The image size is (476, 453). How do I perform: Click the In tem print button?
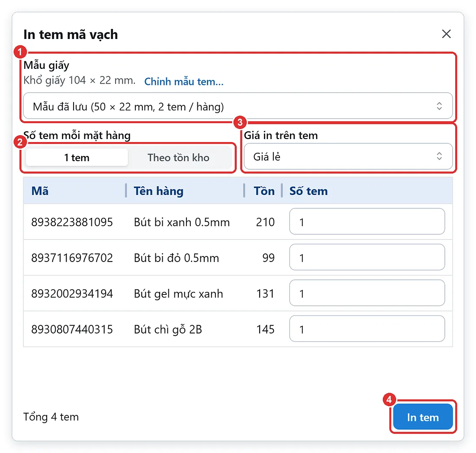click(x=423, y=417)
